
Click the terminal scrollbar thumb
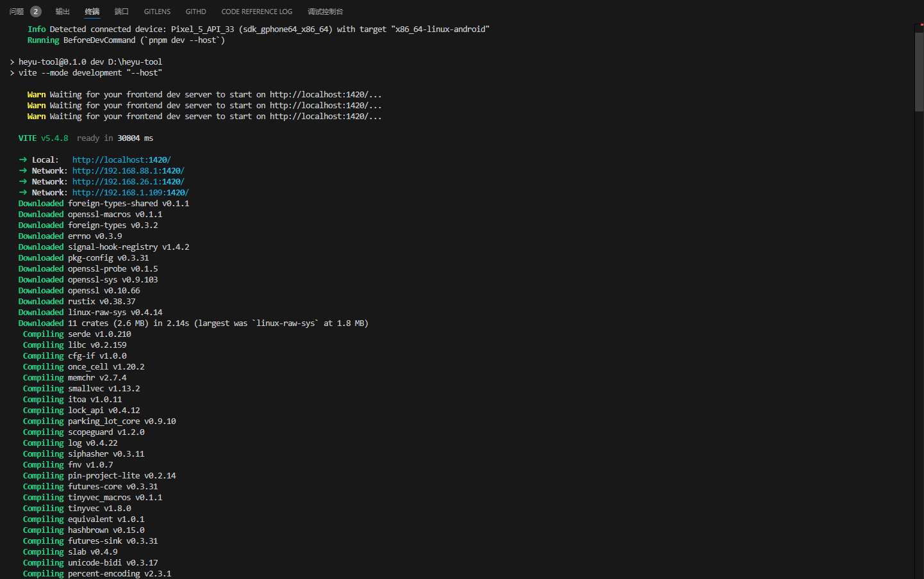coord(919,72)
